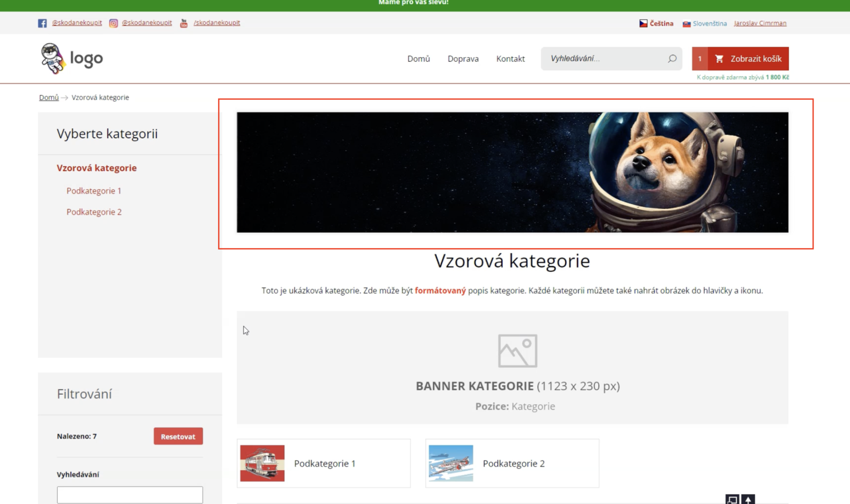
Task: Switch language to Čeština
Action: (661, 23)
